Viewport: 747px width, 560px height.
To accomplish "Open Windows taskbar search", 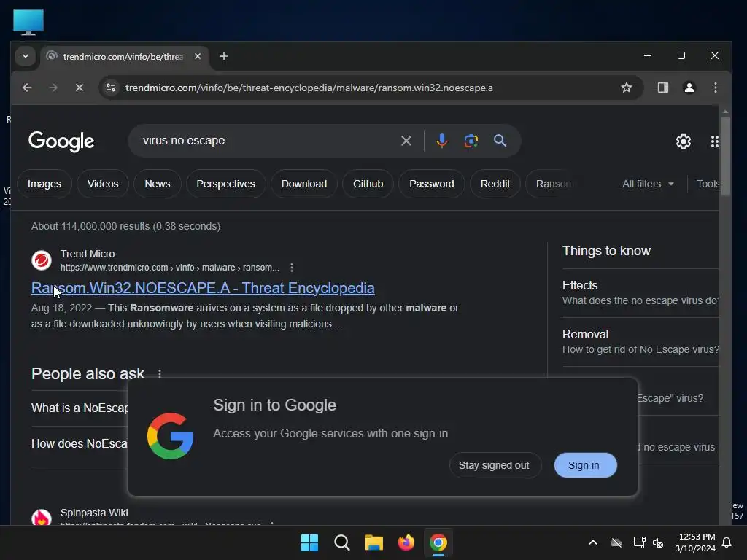I will 341,542.
